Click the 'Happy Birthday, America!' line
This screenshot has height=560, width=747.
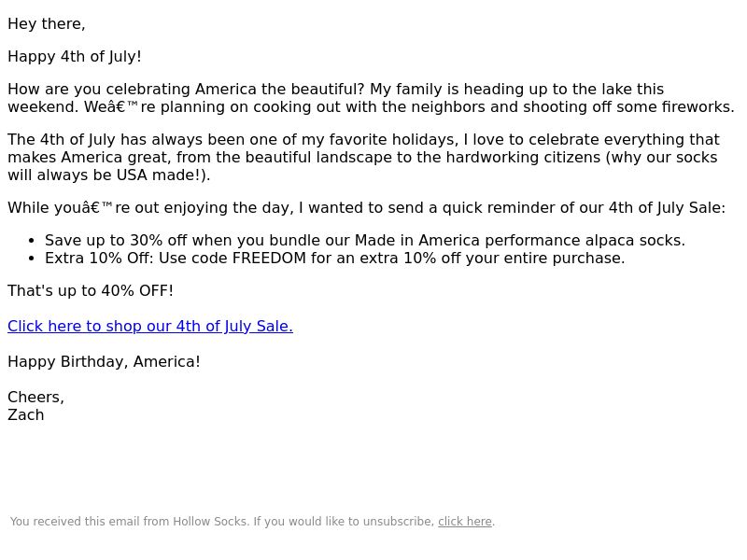[104, 362]
